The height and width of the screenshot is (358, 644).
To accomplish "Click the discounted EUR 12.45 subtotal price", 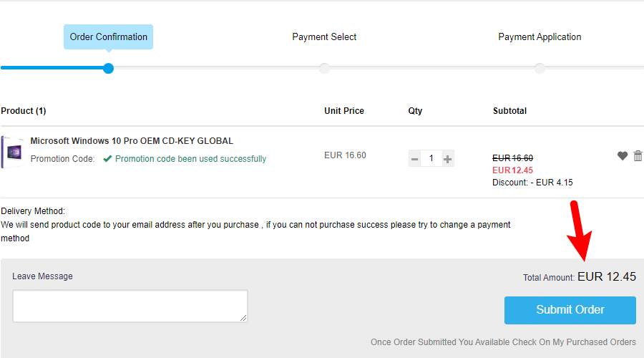I will tap(512, 170).
